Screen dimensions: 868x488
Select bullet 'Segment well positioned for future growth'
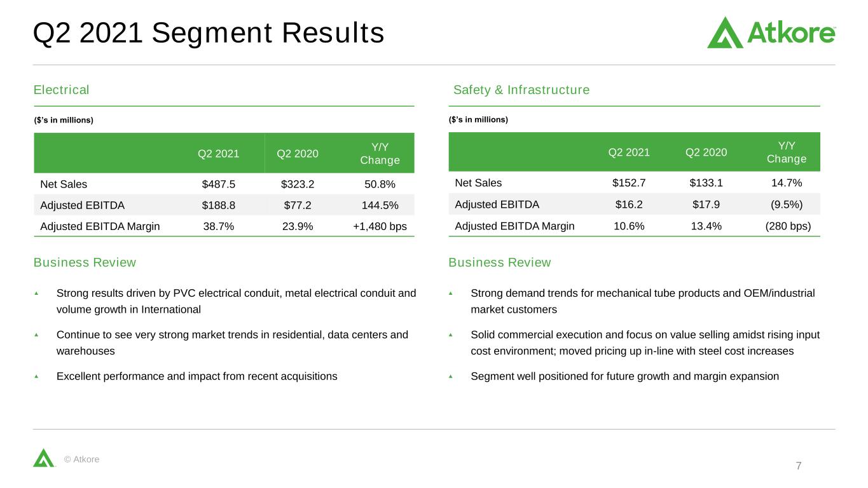625,376
